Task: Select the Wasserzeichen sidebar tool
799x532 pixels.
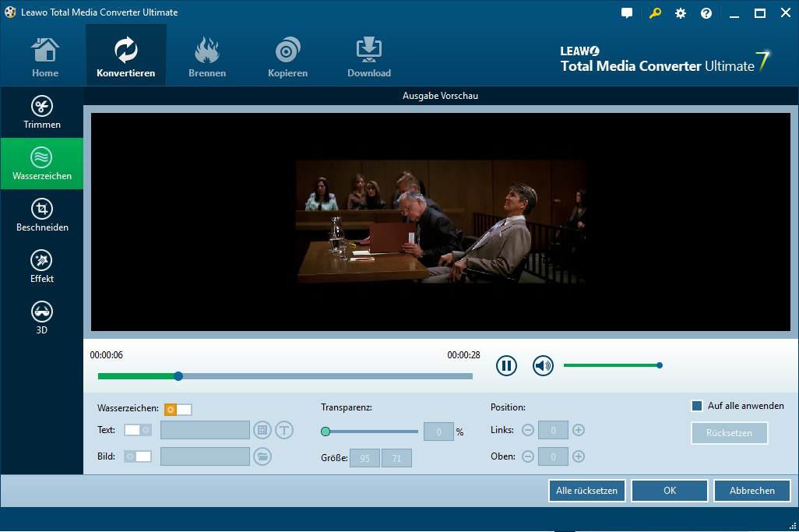Action: pos(42,164)
